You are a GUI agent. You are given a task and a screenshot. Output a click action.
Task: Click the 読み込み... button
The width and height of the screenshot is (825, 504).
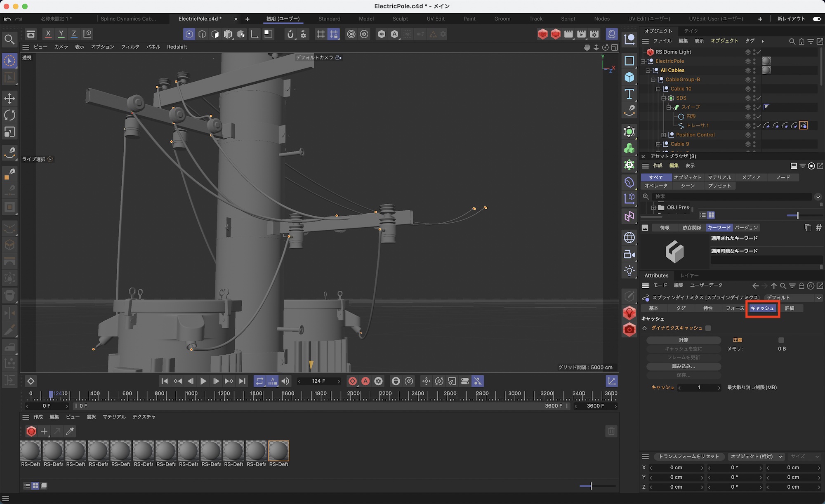click(684, 366)
